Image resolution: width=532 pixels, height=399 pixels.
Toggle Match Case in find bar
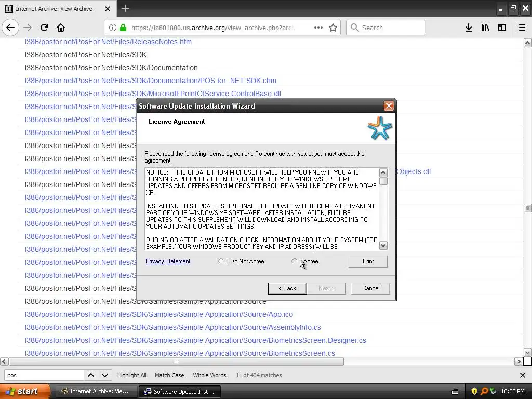pos(169,375)
